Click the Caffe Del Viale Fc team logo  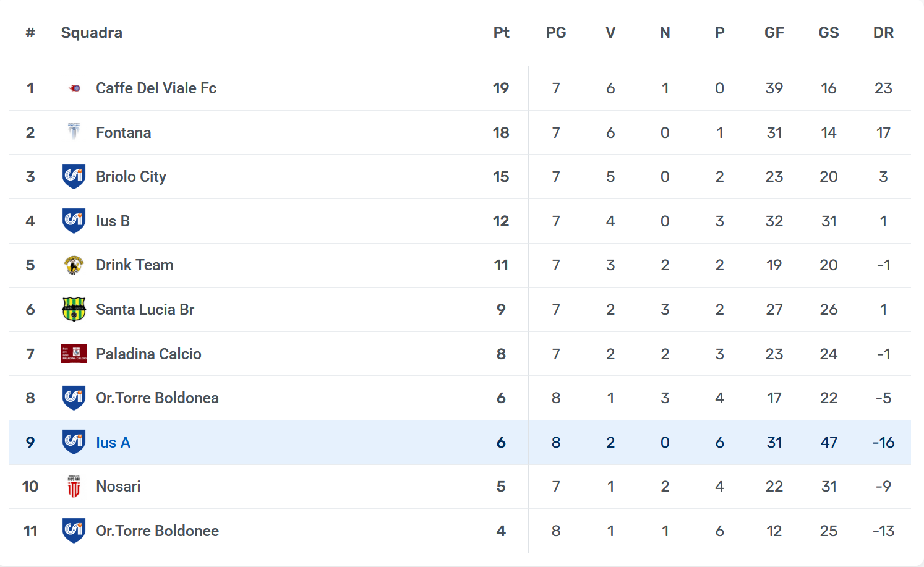[74, 88]
